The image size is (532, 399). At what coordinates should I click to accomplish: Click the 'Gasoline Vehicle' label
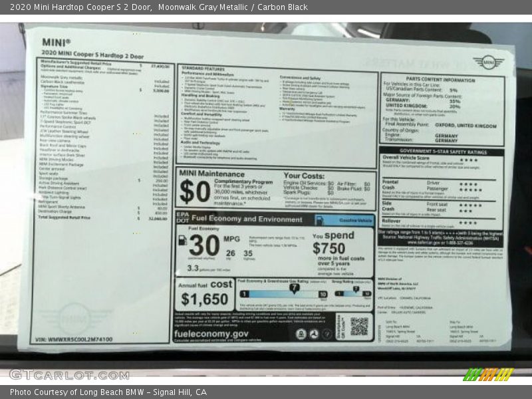pyautogui.click(x=355, y=221)
